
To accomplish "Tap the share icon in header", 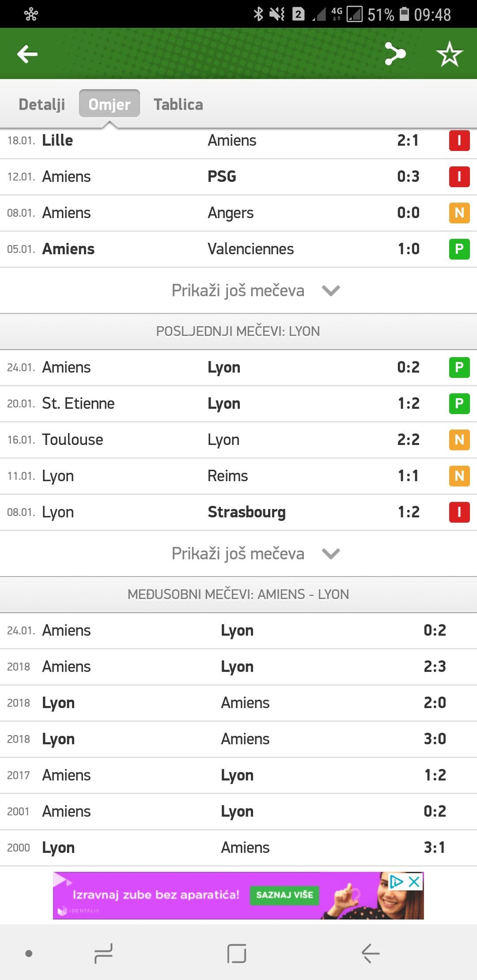I will coord(394,54).
